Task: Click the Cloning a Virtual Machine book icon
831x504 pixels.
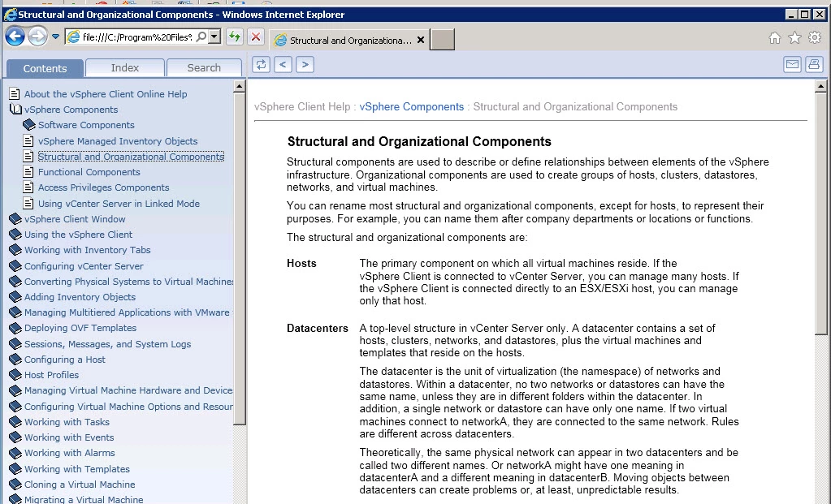Action: pyautogui.click(x=15, y=485)
